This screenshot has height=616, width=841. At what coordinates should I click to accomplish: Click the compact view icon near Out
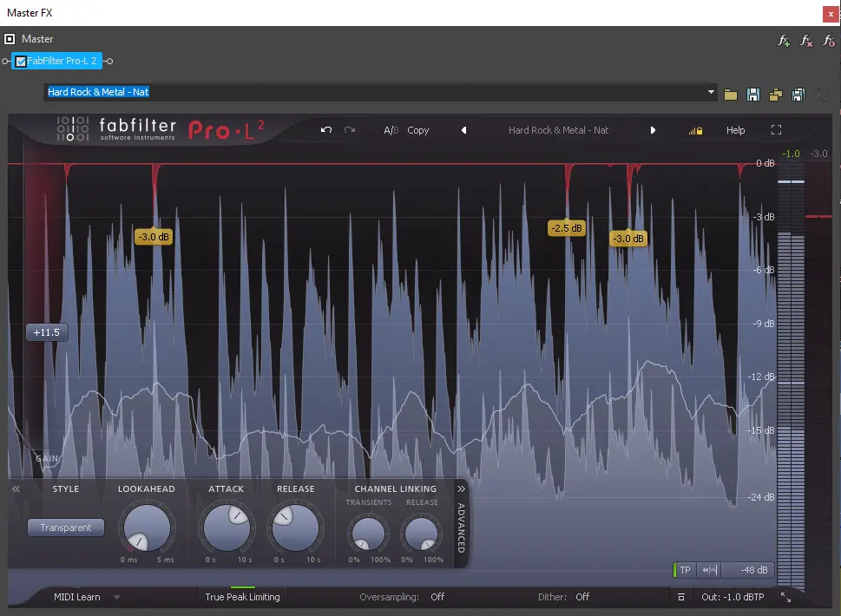pyautogui.click(x=681, y=597)
